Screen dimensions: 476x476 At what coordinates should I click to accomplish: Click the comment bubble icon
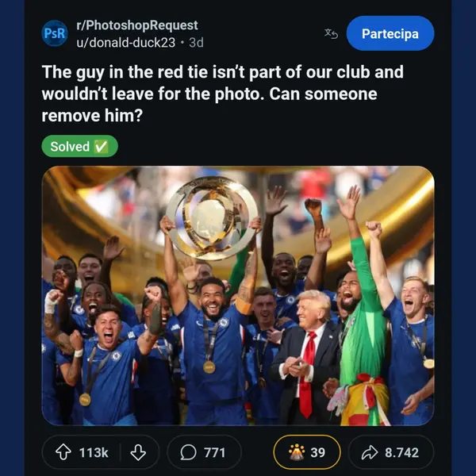188,452
